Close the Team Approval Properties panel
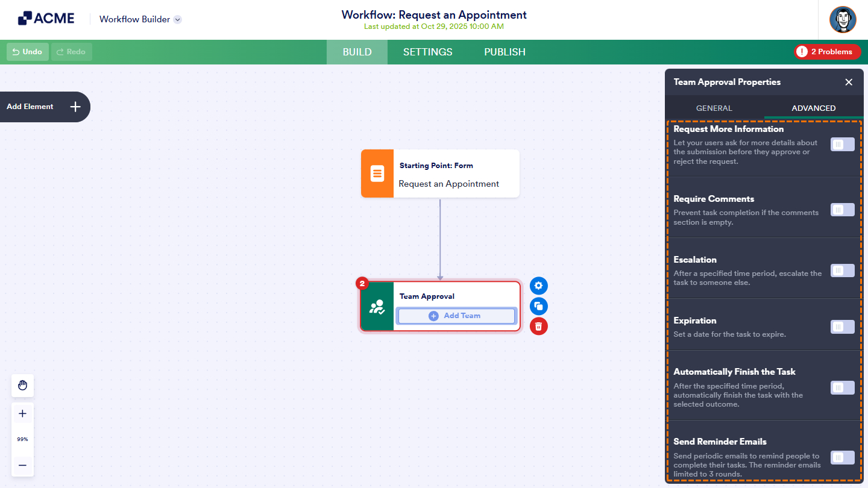The height and width of the screenshot is (488, 868). coord(849,82)
